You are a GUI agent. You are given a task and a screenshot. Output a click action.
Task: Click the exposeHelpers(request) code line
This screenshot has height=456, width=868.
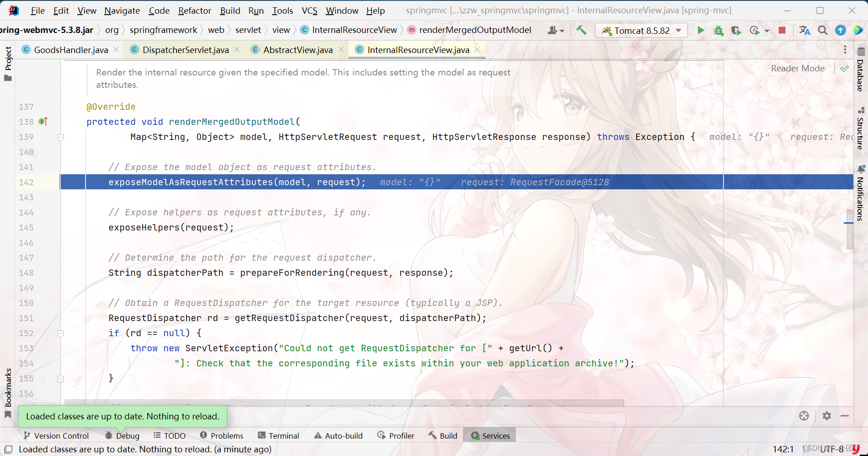click(171, 228)
